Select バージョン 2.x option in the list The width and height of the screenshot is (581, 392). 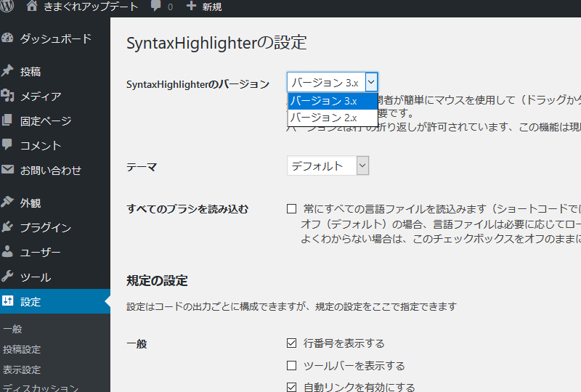pyautogui.click(x=333, y=118)
